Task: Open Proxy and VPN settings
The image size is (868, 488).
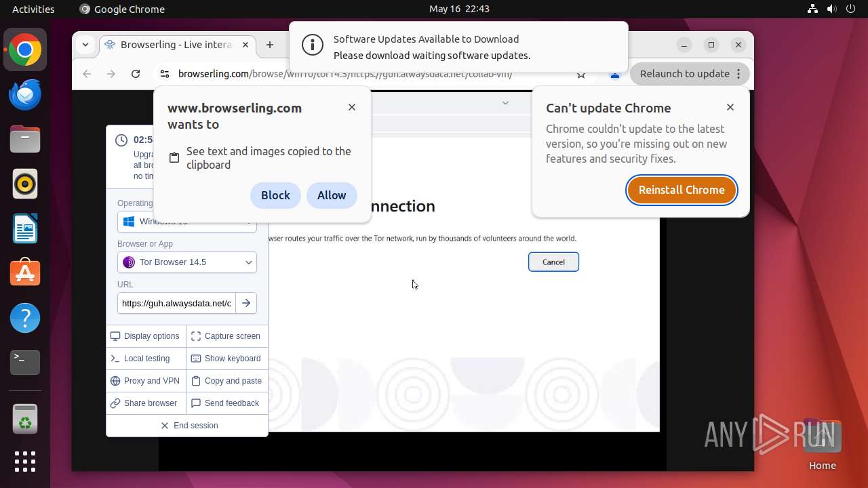Action: coord(146,381)
